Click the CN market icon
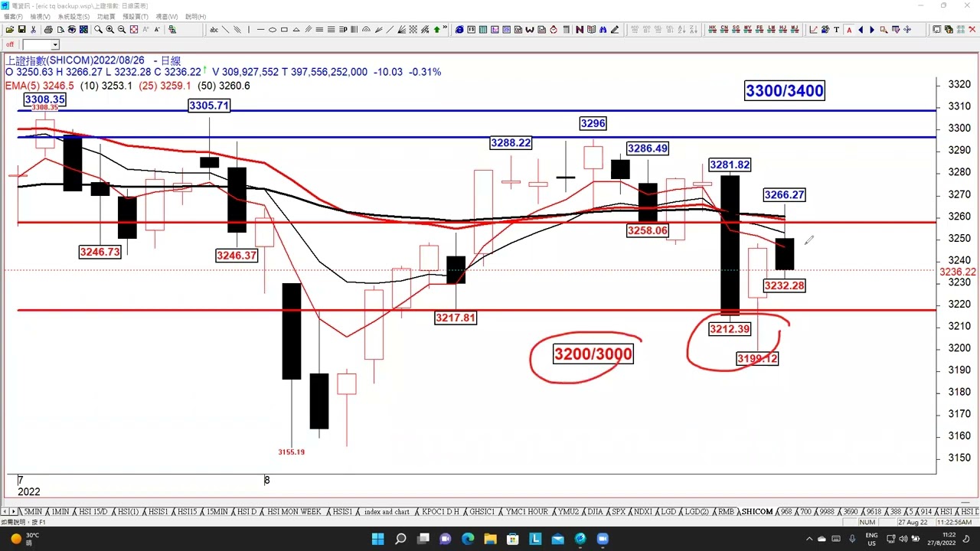The width and height of the screenshot is (980, 551). tap(724, 30)
